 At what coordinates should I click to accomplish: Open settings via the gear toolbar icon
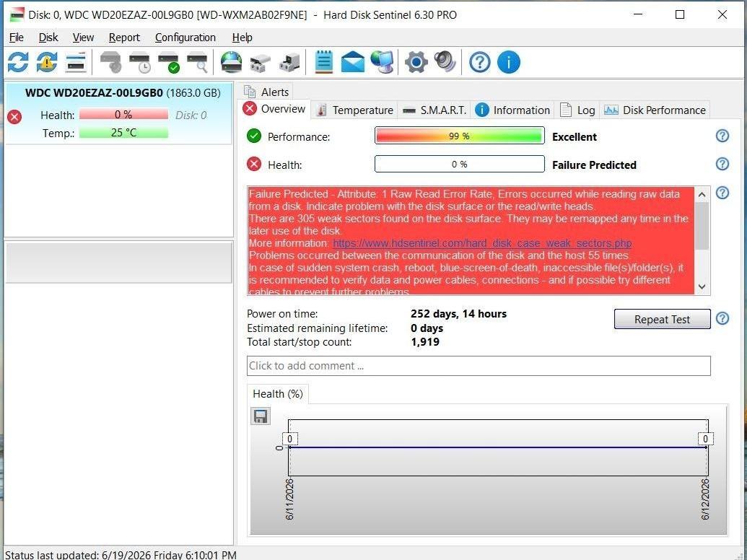416,62
